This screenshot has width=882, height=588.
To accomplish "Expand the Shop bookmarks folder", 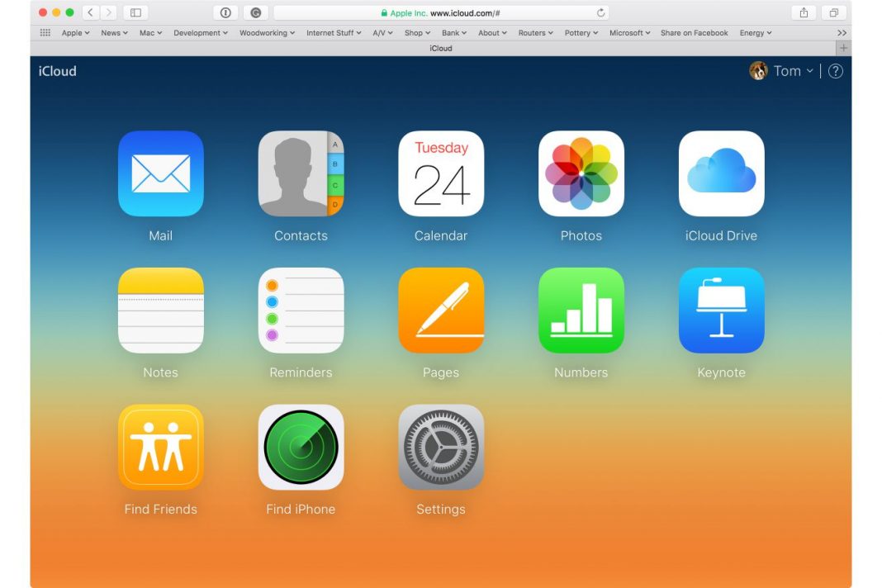I will click(417, 33).
